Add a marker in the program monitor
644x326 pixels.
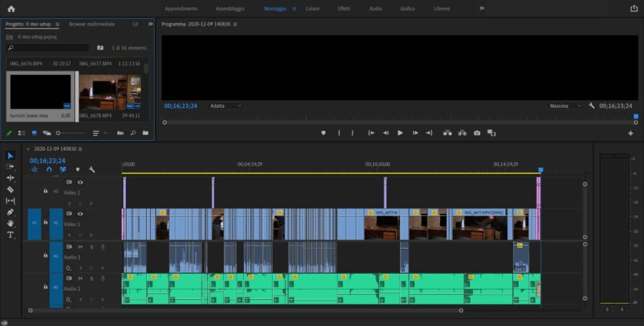323,133
